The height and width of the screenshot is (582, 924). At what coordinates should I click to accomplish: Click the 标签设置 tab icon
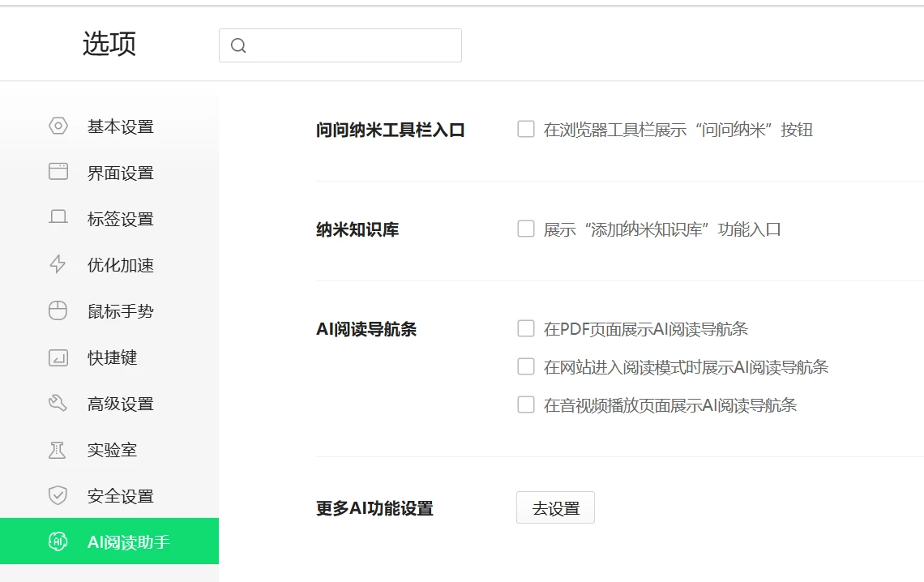pyautogui.click(x=57, y=219)
